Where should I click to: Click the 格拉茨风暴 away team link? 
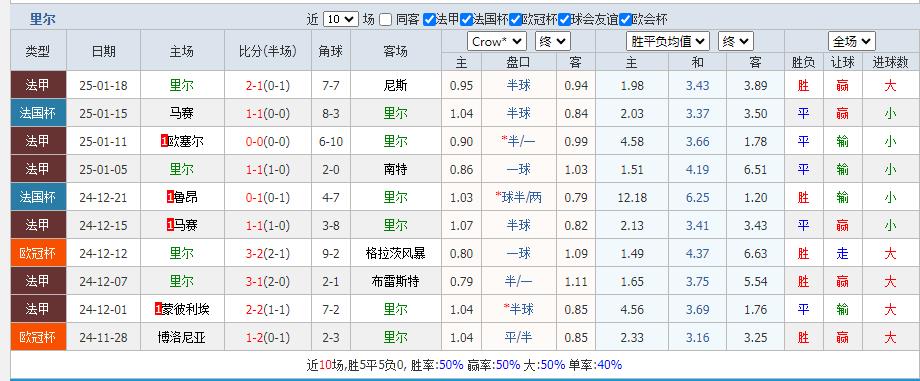tap(396, 254)
